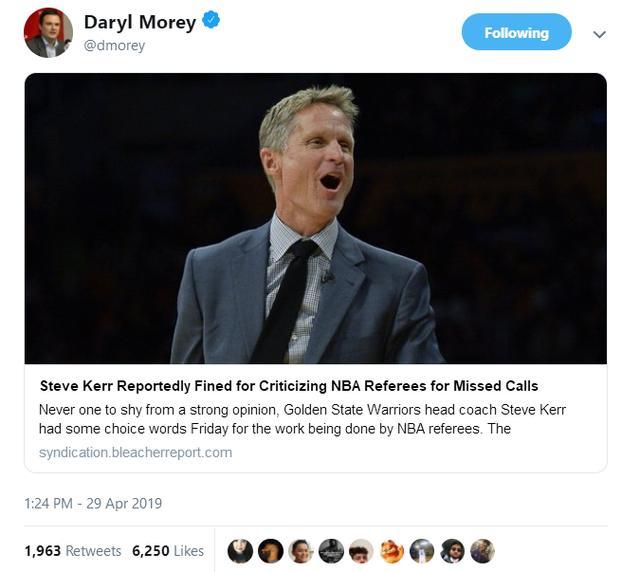Open Daryl Morey's profile picture
The height and width of the screenshot is (572, 640).
point(48,33)
